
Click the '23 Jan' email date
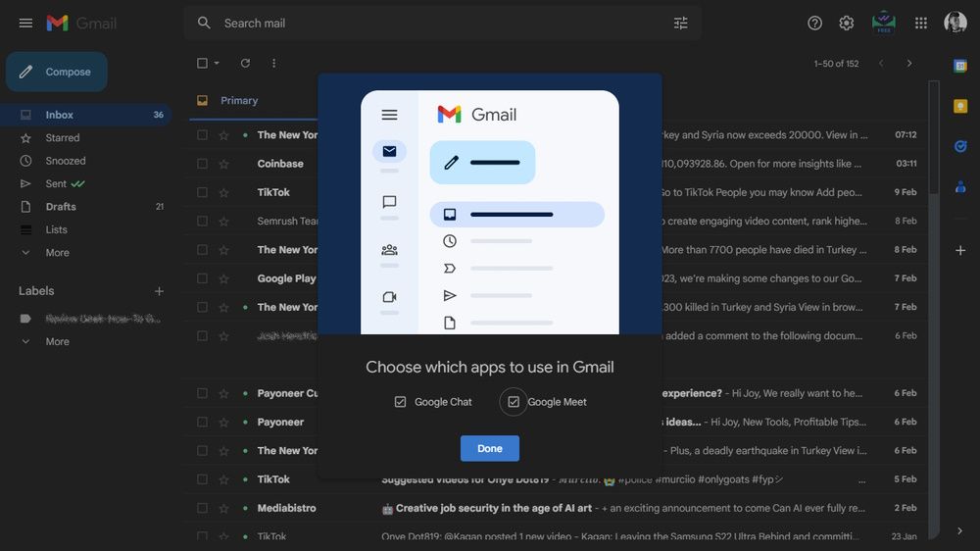click(905, 536)
